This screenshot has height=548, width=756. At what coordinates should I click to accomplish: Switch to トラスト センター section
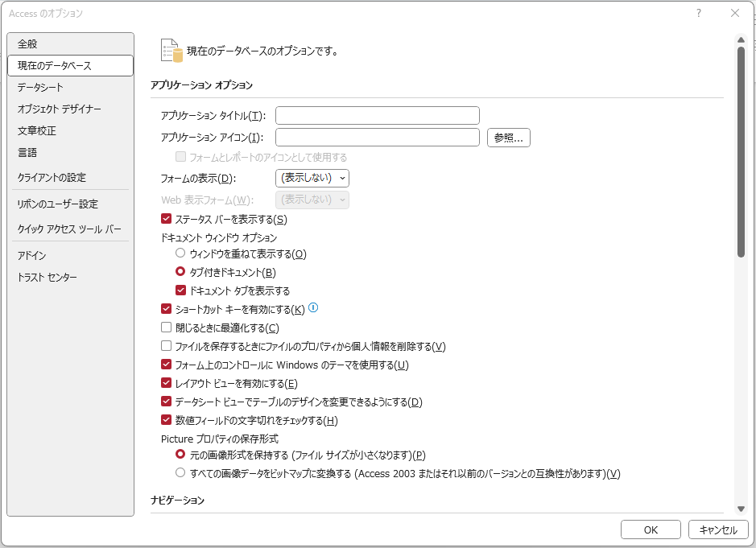(x=48, y=278)
